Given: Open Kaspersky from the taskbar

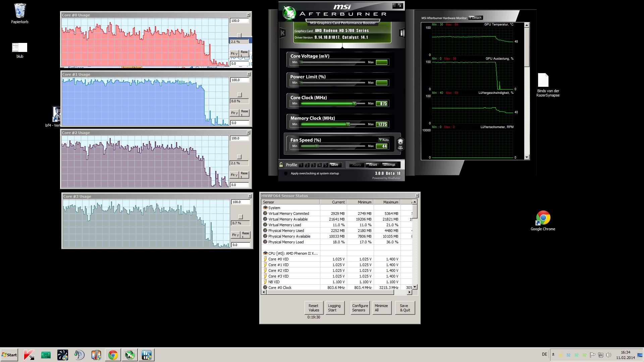Looking at the screenshot, I should coord(29,355).
